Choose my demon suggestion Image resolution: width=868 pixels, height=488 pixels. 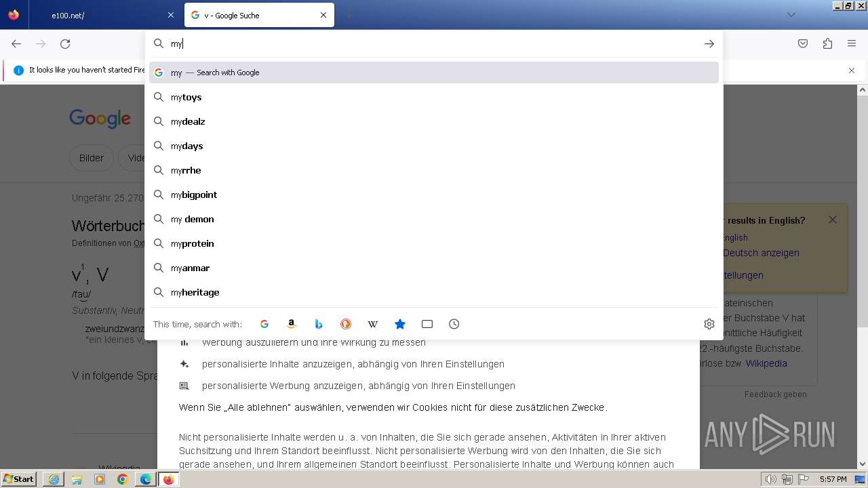click(x=434, y=219)
